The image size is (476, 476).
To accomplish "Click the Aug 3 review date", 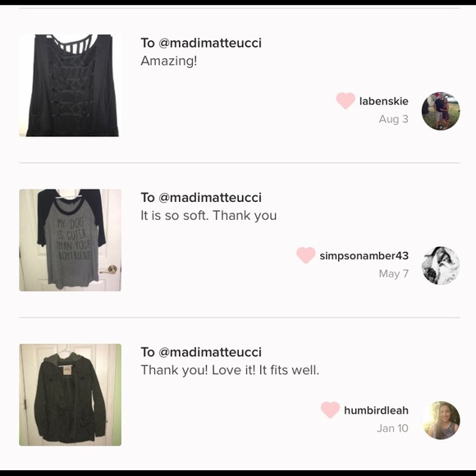I will 393,119.
